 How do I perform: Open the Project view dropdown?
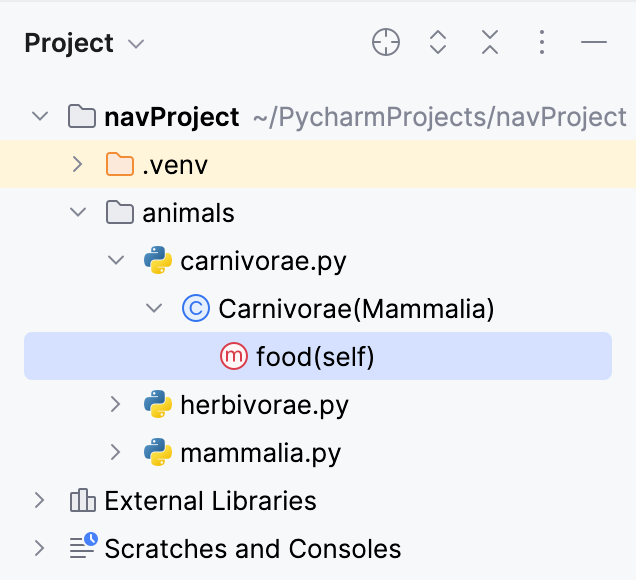(137, 44)
